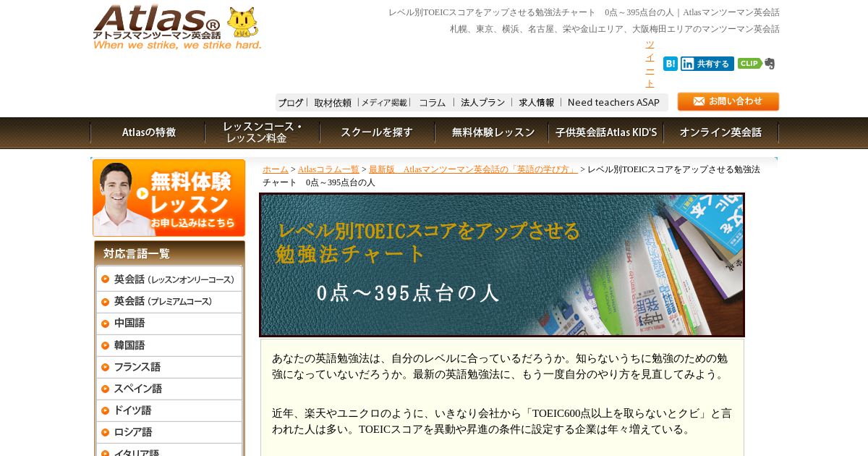The image size is (868, 456).
Task: Open the 法人プラン link
Action: coord(482,103)
